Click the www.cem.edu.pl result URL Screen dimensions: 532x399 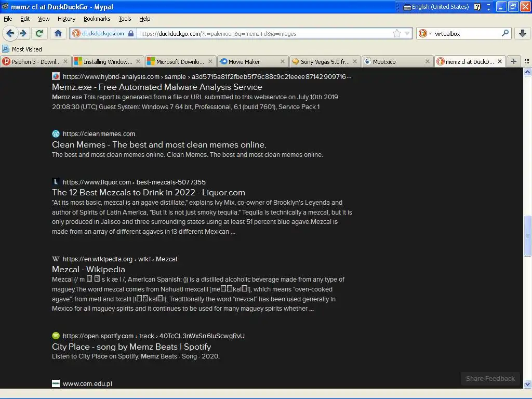(87, 384)
